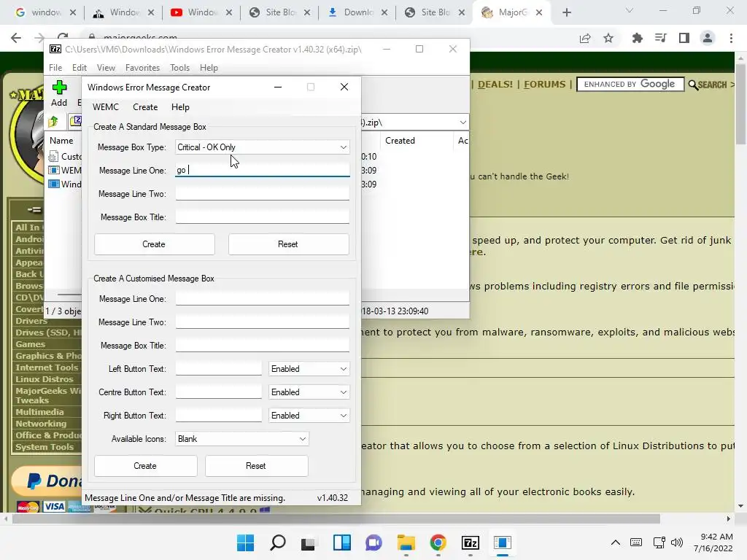Open the FORUMS link on MajorGeeks
The width and height of the screenshot is (747, 560).
544,85
